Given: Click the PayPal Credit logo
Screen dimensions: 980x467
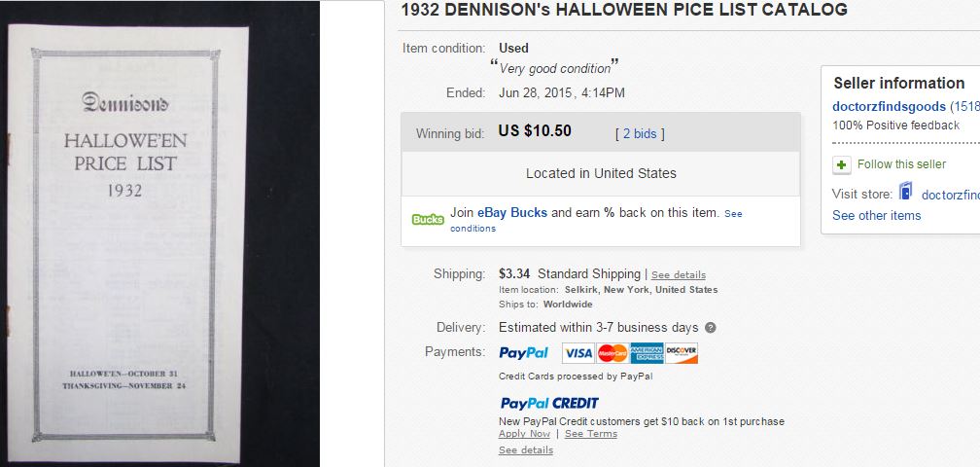Looking at the screenshot, I should [549, 403].
